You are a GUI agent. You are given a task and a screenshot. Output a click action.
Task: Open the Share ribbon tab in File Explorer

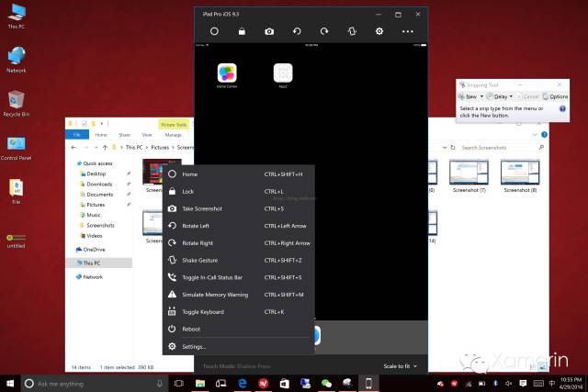coord(125,135)
